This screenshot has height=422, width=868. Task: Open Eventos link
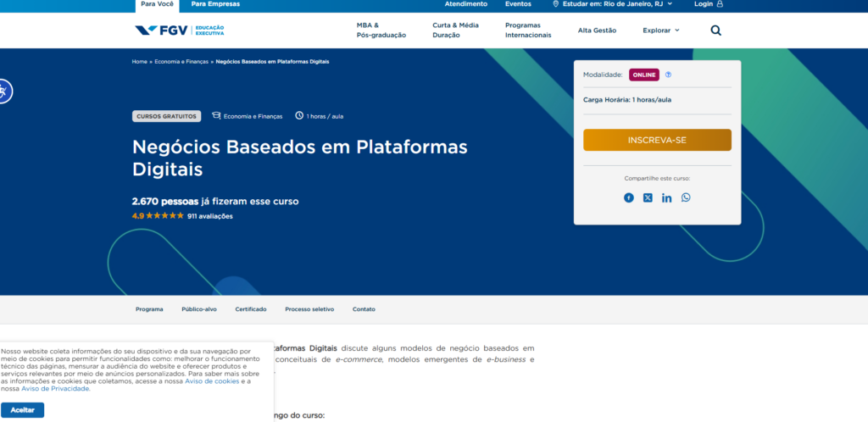coord(518,4)
